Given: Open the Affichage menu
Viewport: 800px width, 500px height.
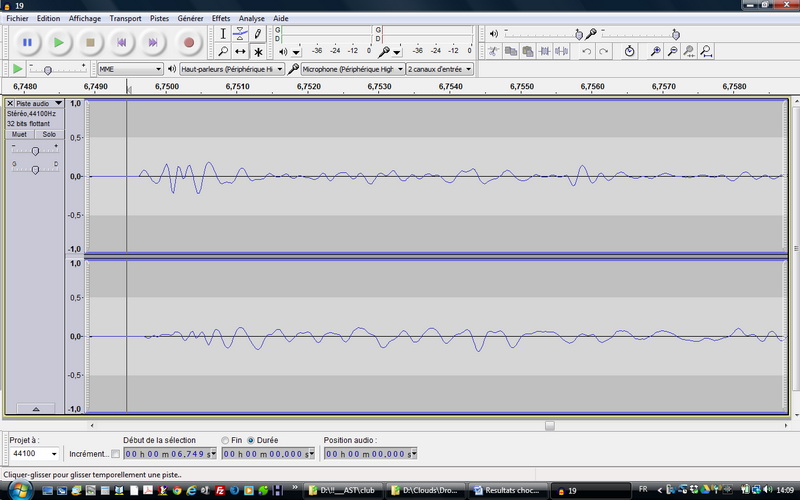Looking at the screenshot, I should click(x=85, y=18).
